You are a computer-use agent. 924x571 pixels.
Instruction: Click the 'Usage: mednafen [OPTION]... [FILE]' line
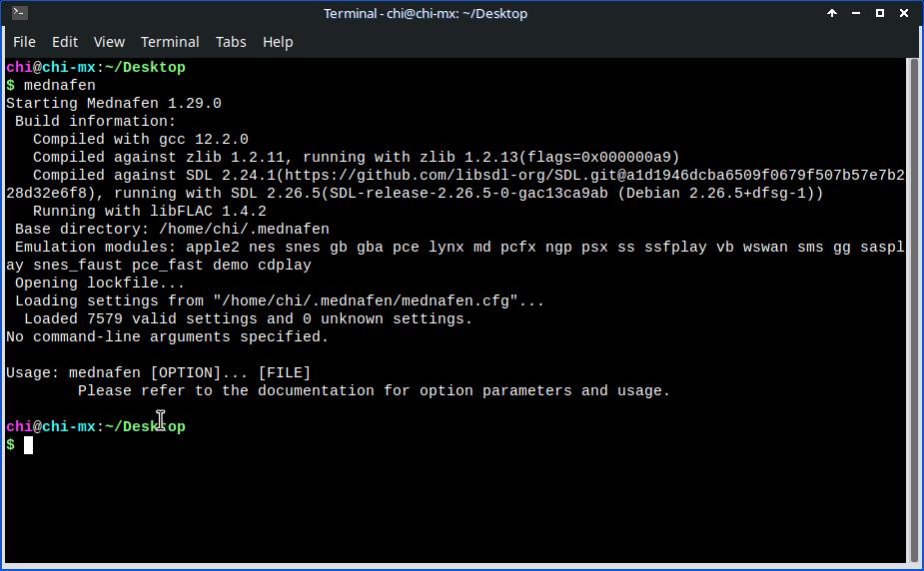159,373
